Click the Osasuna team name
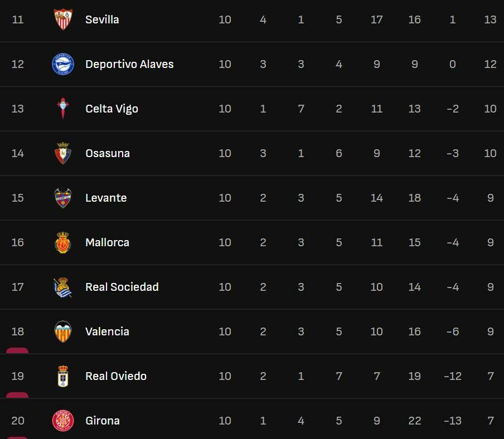 click(x=108, y=153)
